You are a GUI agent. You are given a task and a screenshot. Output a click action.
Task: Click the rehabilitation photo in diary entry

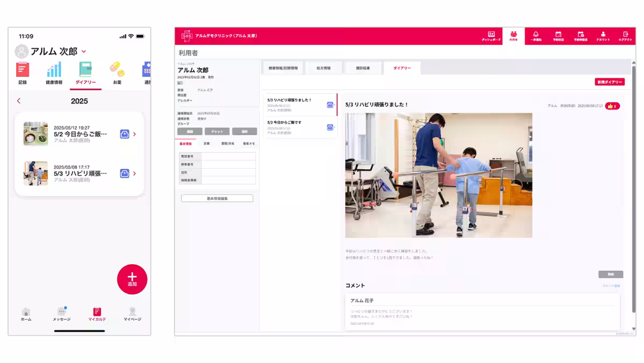(x=438, y=175)
